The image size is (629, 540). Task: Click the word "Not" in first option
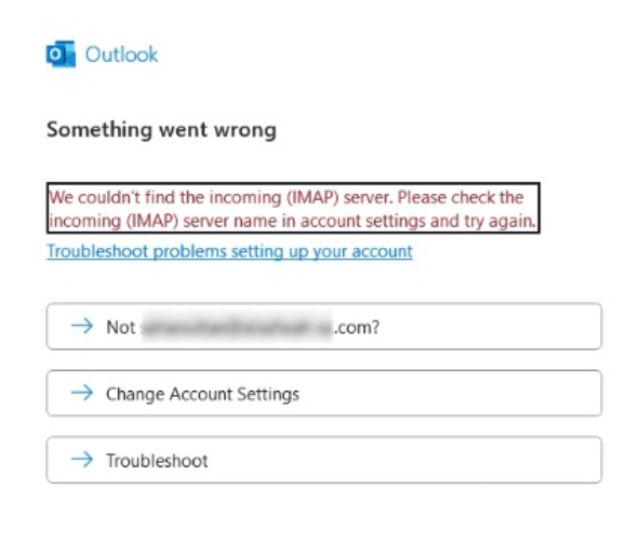(x=120, y=327)
